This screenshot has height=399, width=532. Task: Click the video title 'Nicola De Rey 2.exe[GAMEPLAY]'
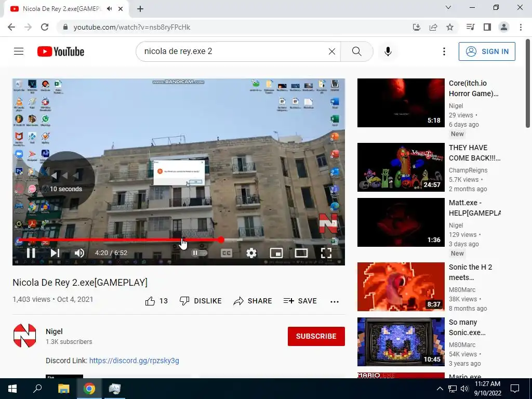pyautogui.click(x=80, y=283)
